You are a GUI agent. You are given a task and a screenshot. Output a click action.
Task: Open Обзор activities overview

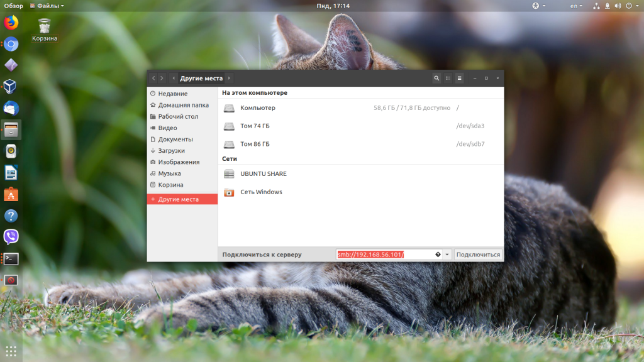pyautogui.click(x=13, y=6)
